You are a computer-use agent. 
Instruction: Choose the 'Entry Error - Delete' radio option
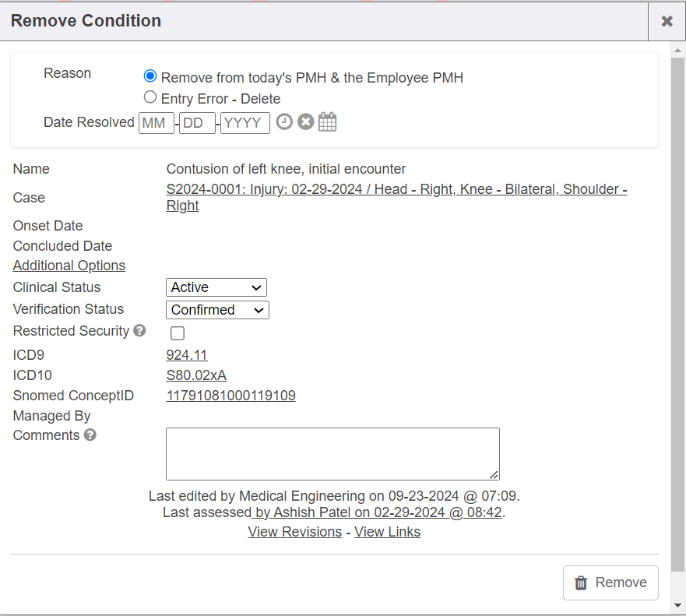(150, 98)
